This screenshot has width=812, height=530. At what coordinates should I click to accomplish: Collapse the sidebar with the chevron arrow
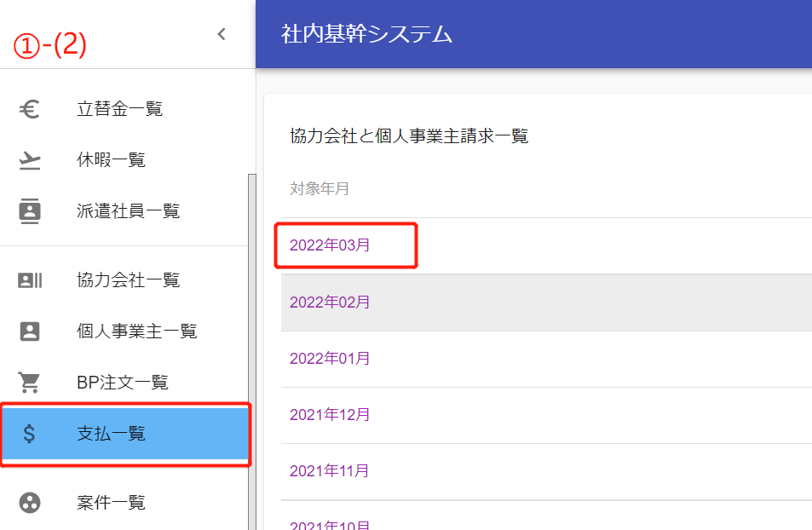click(222, 34)
